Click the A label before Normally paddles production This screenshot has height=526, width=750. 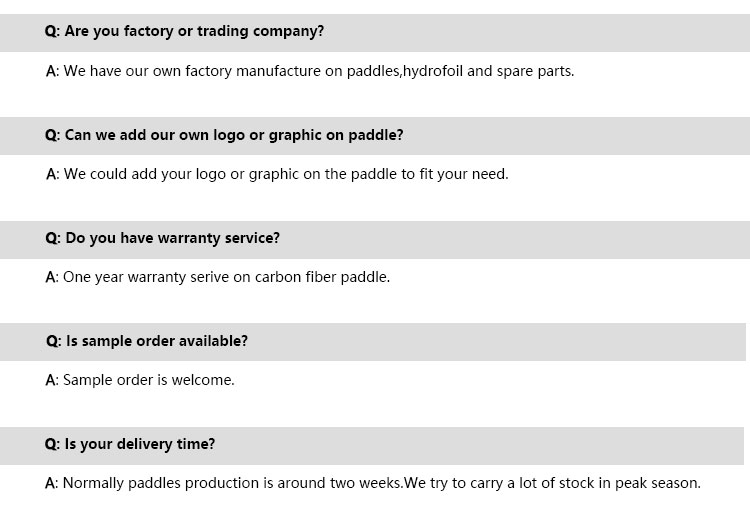(52, 483)
